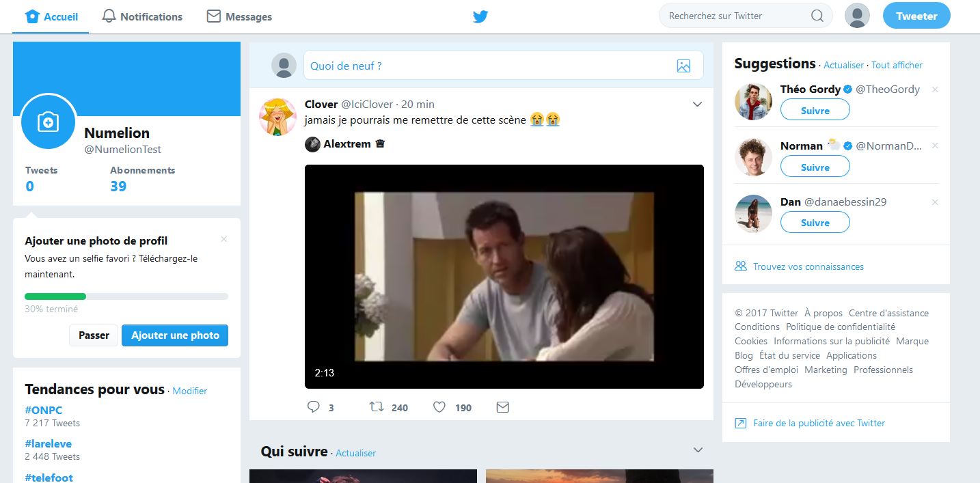Send tweet by direct message envelope icon

pyautogui.click(x=502, y=407)
